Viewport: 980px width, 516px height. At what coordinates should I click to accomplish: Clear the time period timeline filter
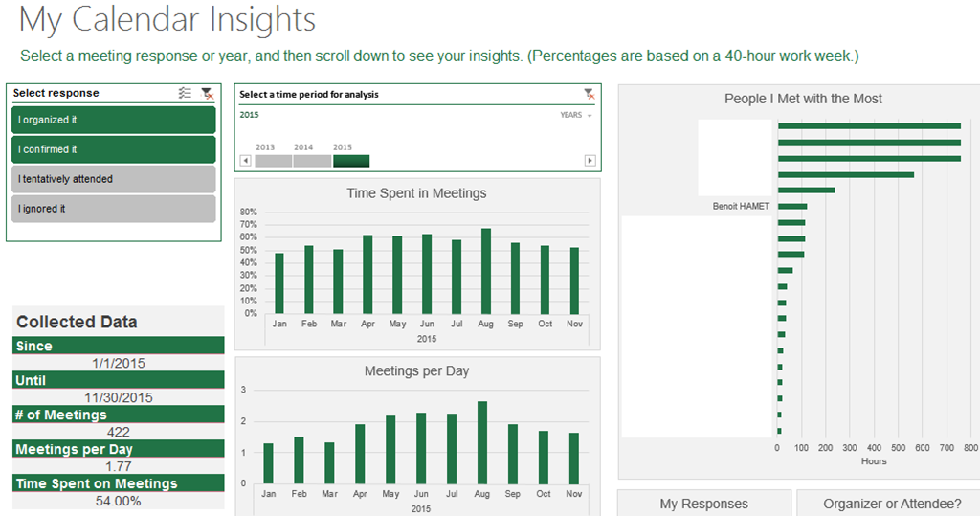click(x=590, y=94)
